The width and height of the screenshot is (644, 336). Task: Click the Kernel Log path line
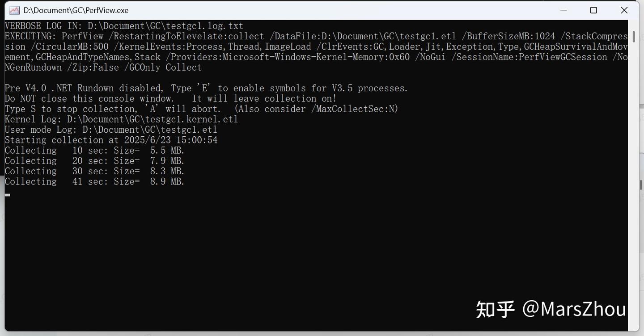[121, 119]
